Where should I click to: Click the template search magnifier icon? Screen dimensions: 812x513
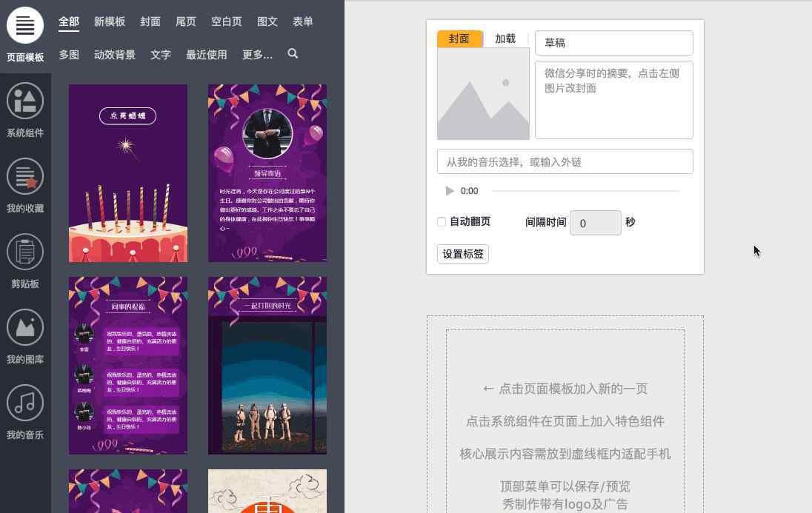(293, 53)
